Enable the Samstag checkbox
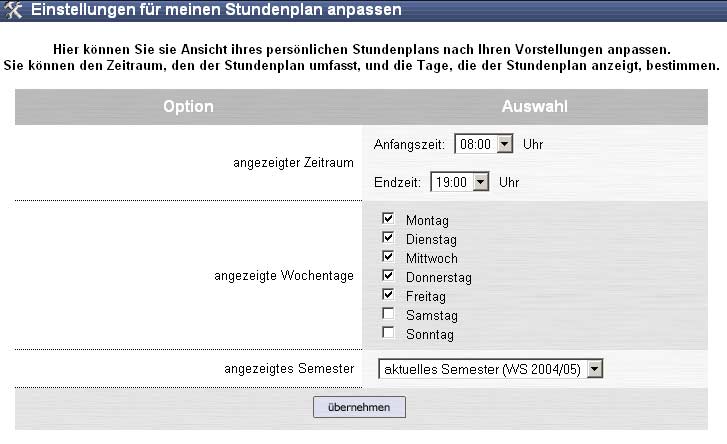Screen dimensions: 727x444 [388, 315]
